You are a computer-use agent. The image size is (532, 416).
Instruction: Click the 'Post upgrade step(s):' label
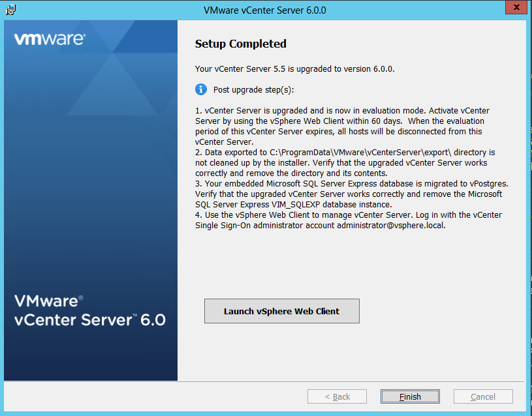(x=253, y=90)
